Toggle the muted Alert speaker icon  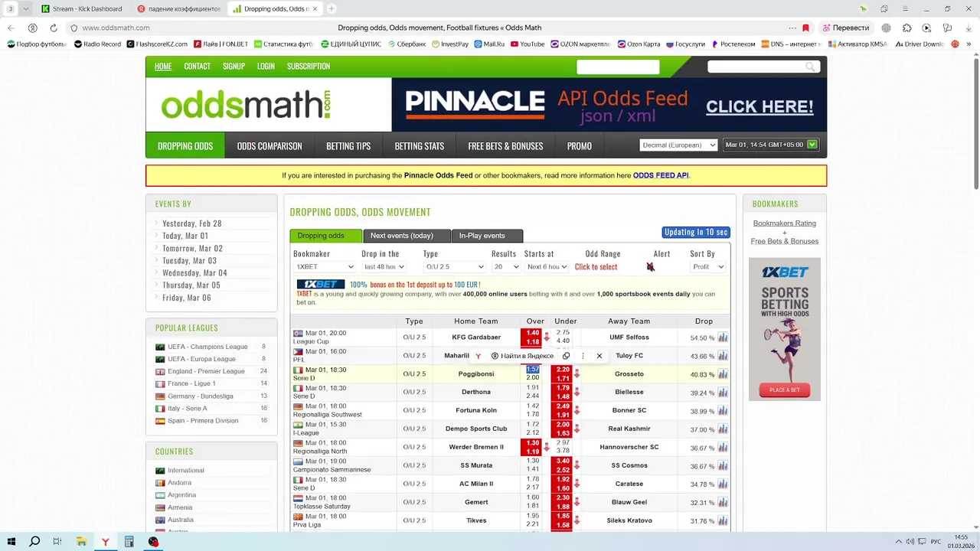[x=650, y=267]
